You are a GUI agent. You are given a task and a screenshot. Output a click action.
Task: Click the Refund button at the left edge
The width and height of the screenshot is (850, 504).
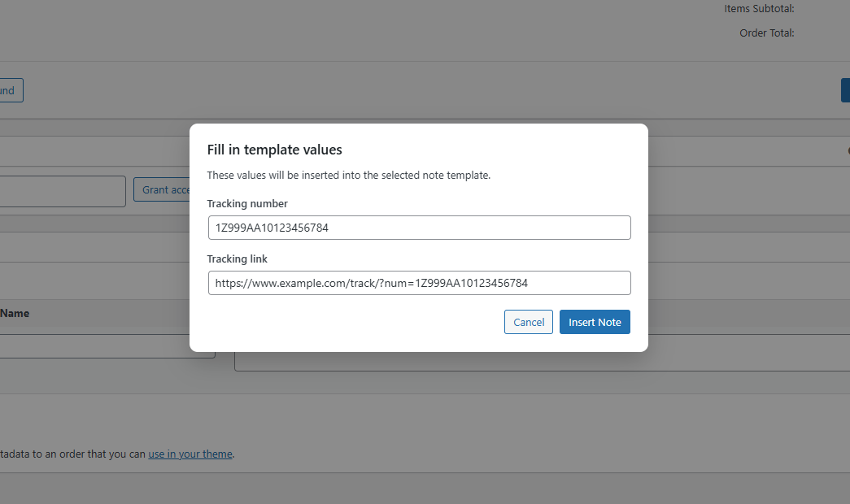[8, 90]
